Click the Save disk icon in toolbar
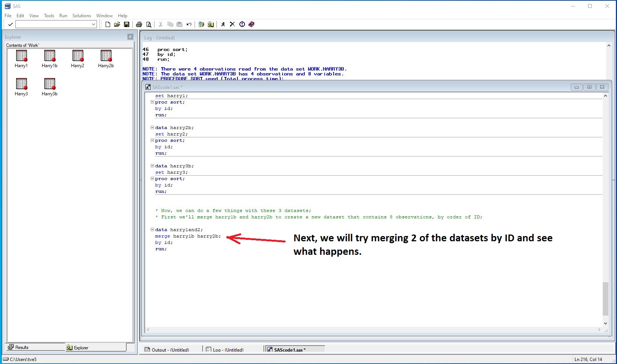The width and height of the screenshot is (617, 364). tap(127, 24)
